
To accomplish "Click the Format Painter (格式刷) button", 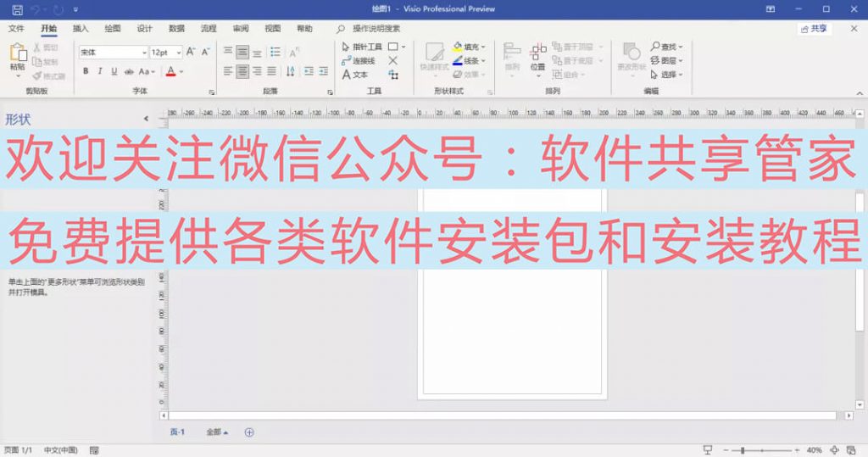I will [x=48, y=75].
